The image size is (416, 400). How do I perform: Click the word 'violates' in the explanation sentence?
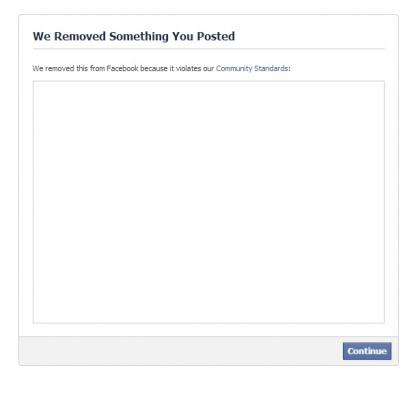coord(188,68)
